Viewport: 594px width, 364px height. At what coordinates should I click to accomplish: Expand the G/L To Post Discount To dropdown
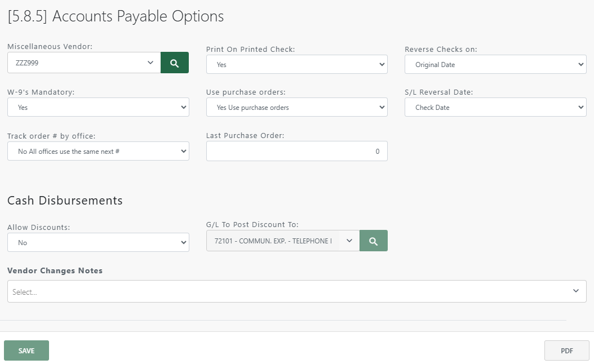[282, 241]
